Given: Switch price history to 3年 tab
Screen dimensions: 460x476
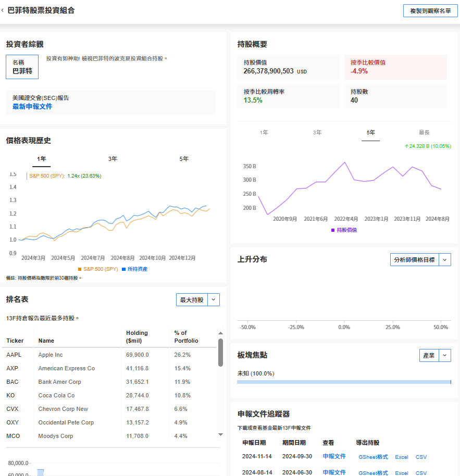Looking at the screenshot, I should click(113, 159).
